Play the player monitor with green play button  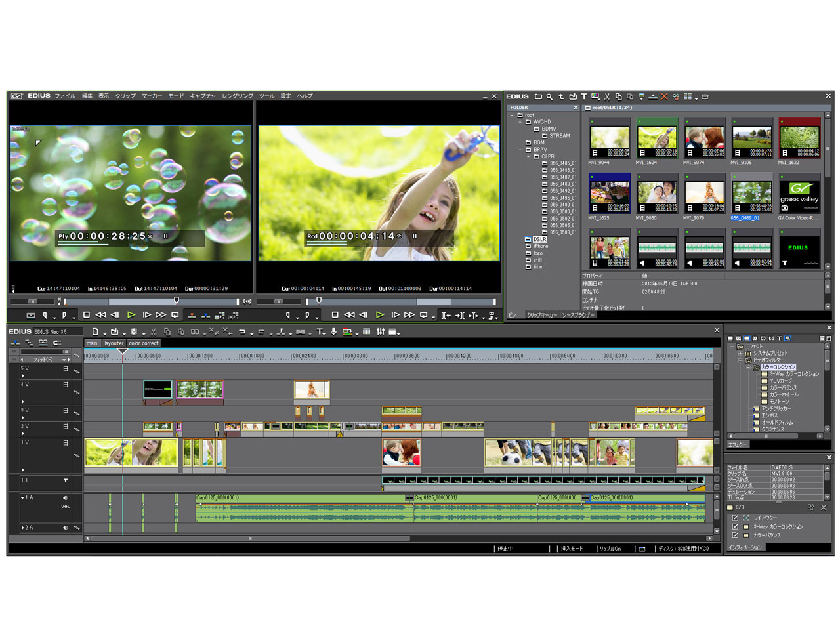coord(131,316)
